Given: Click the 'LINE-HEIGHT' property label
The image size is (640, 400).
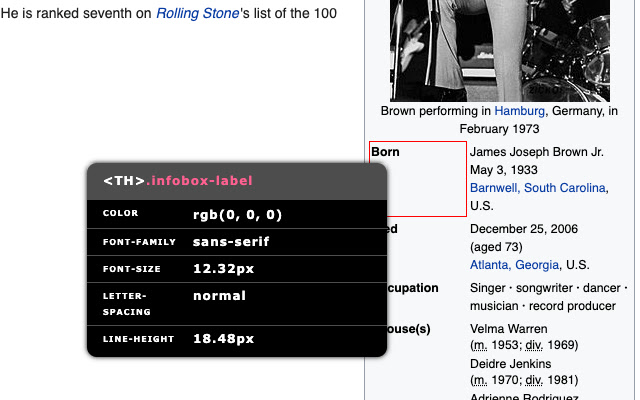Looking at the screenshot, I should 138,339.
